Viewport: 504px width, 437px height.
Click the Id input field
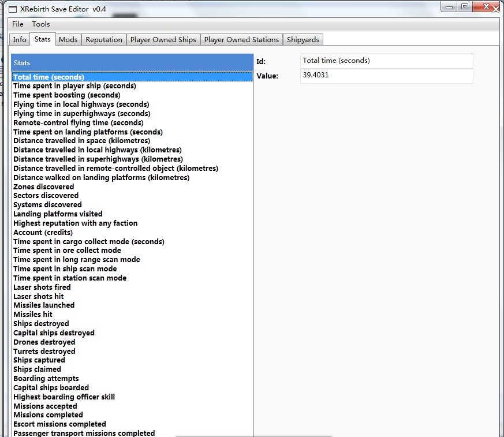coord(387,61)
